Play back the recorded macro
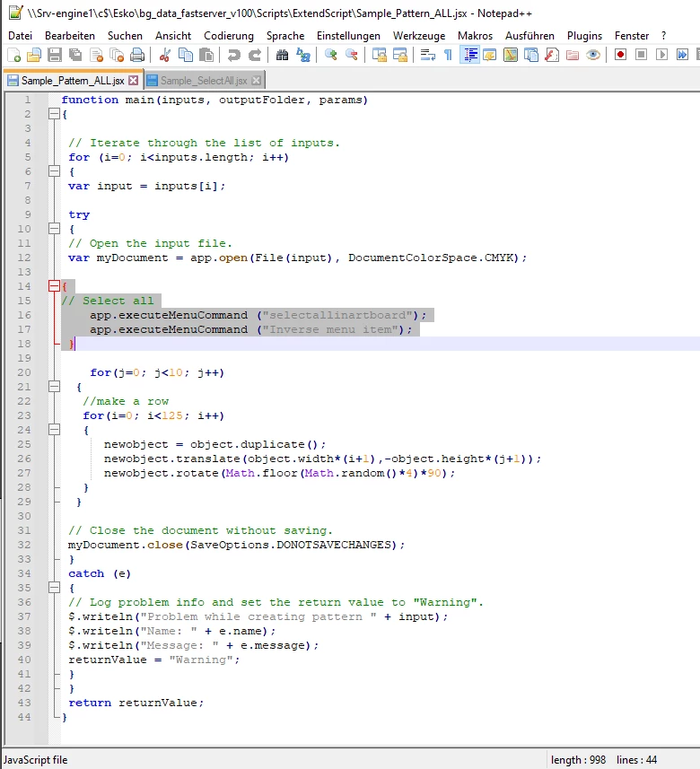The image size is (700, 769). pyautogui.click(x=661, y=55)
